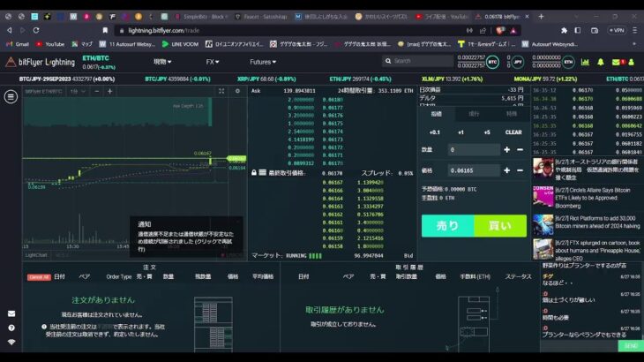Click the +0.1 quantity button
This screenshot has height=362, width=644.
[435, 132]
